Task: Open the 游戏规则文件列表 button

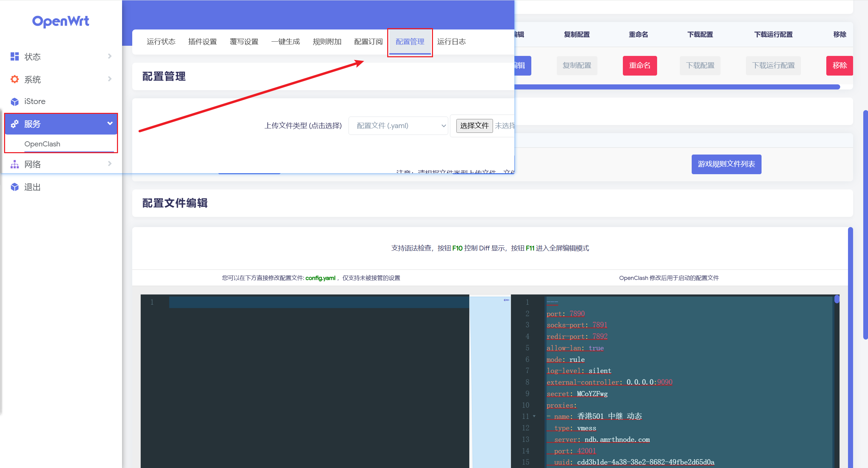Action: pyautogui.click(x=726, y=164)
